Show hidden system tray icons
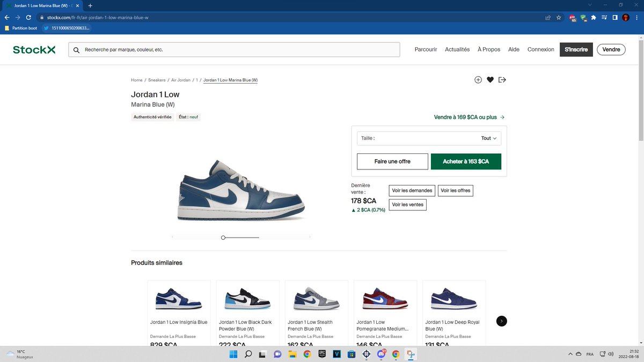Viewport: 644px width, 362px height. [570, 354]
